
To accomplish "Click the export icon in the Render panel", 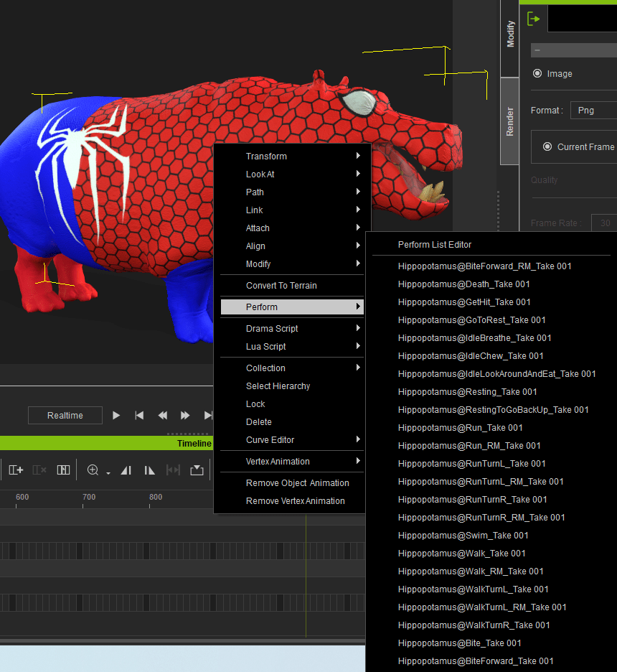I will pyautogui.click(x=533, y=19).
